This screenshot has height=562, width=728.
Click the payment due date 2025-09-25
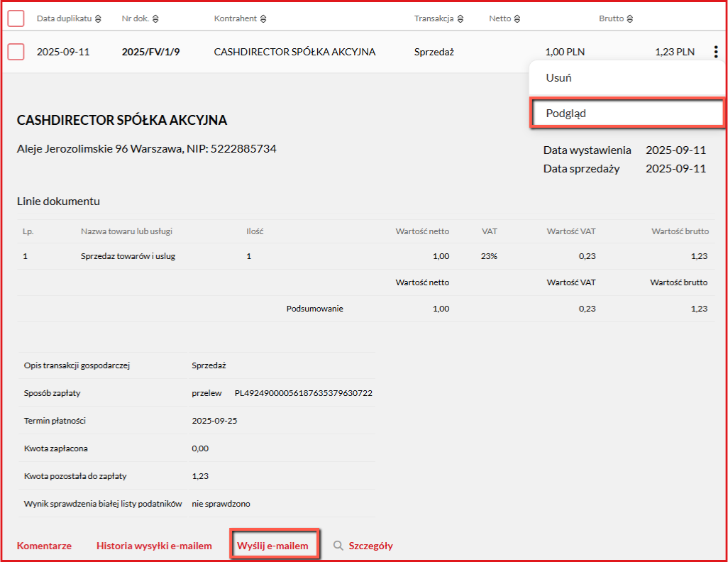pos(214,421)
